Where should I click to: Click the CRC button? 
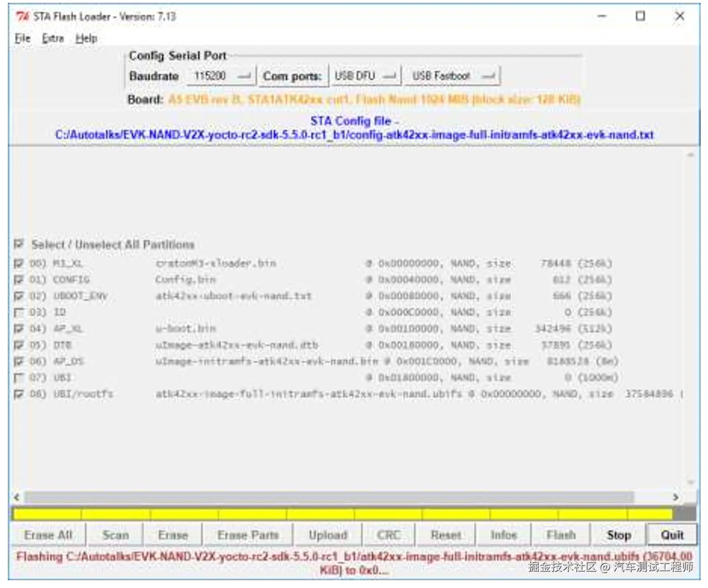(389, 535)
